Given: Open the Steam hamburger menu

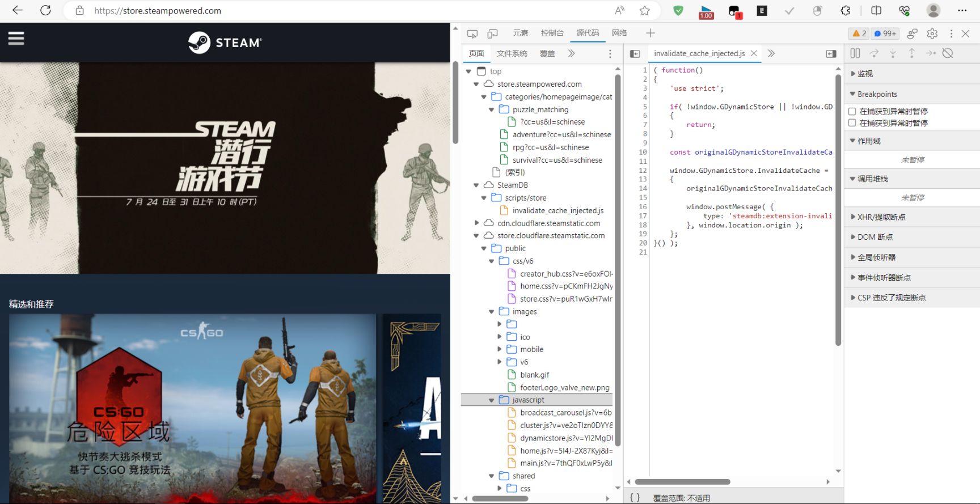Looking at the screenshot, I should point(16,38).
